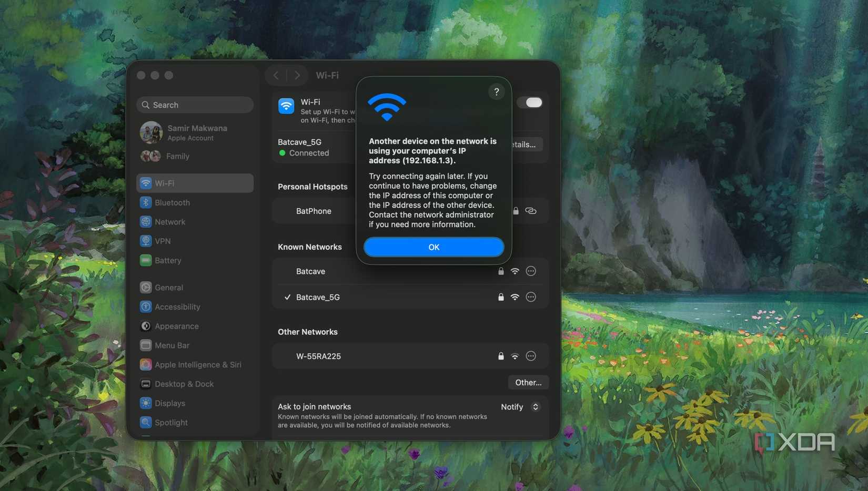Viewport: 868px width, 491px height.
Task: Select Family in the sidebar
Action: coord(177,156)
